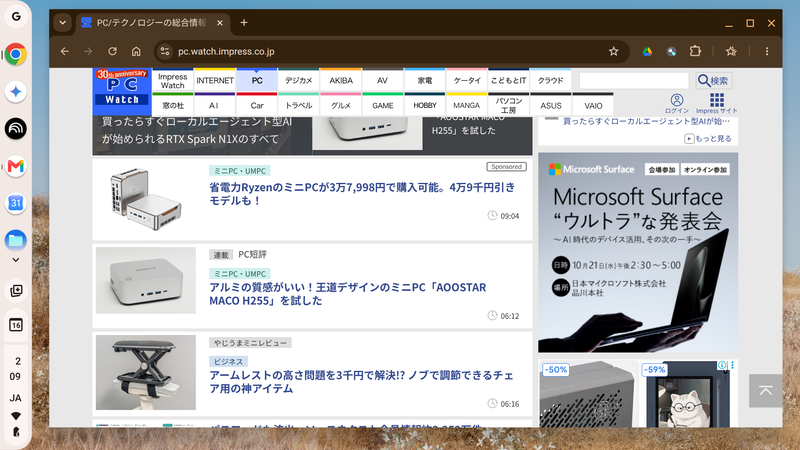This screenshot has height=450, width=800.
Task: View site information icon in address bar
Action: click(x=165, y=51)
